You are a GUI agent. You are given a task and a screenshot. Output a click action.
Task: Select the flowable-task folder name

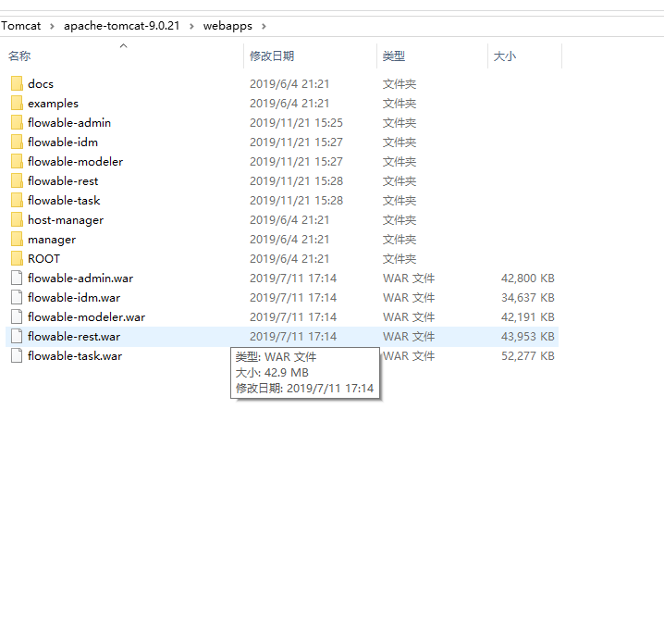[x=64, y=201]
